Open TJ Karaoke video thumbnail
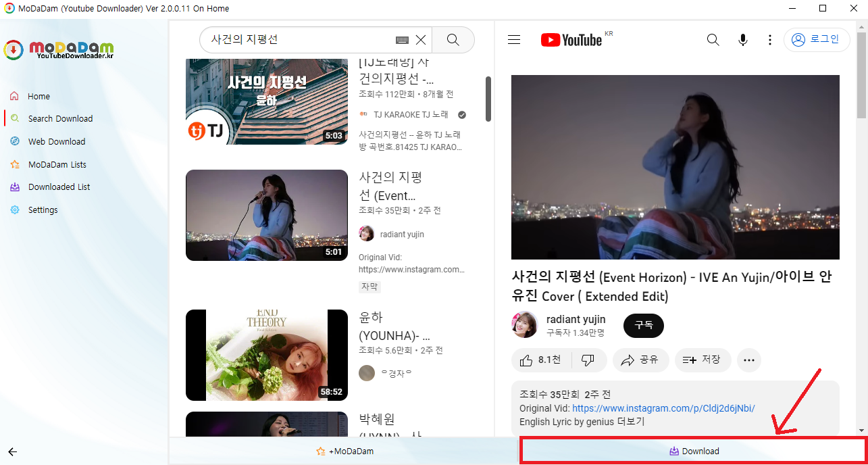 click(x=267, y=102)
